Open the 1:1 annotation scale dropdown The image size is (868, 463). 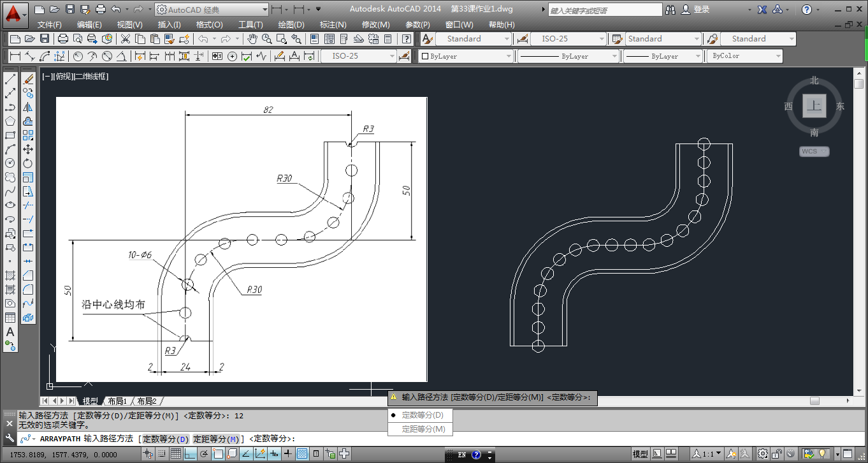[x=706, y=454]
